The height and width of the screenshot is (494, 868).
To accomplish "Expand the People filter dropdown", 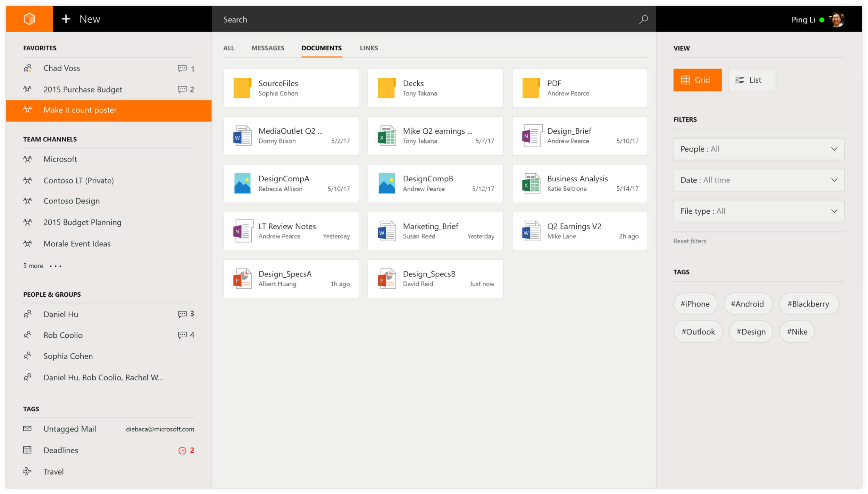I will 759,149.
